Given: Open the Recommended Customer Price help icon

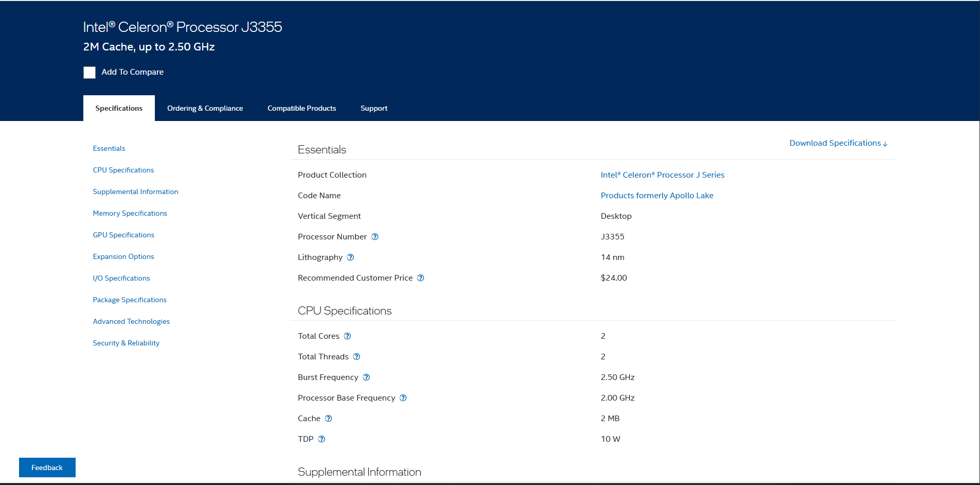Looking at the screenshot, I should click(x=420, y=278).
